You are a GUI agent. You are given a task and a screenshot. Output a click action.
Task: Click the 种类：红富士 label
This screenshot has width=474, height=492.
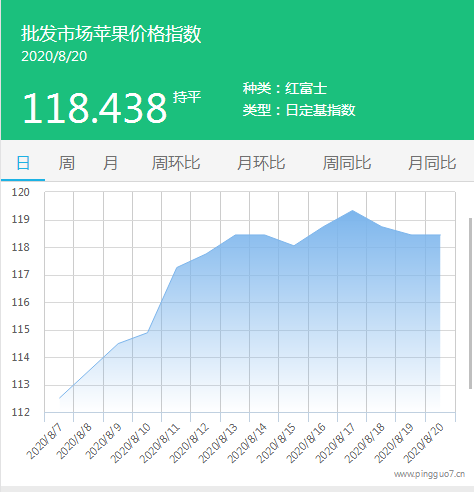(x=285, y=89)
